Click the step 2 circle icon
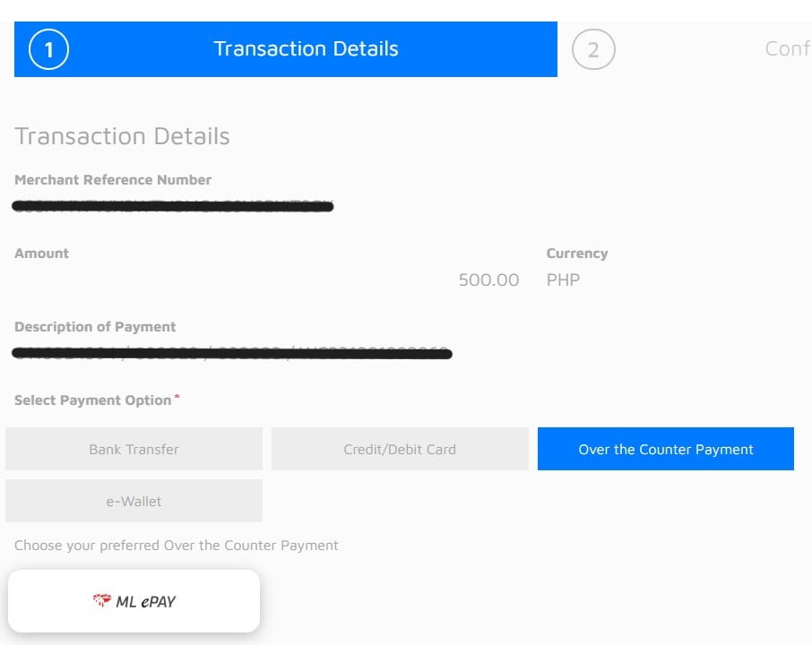 tap(593, 49)
